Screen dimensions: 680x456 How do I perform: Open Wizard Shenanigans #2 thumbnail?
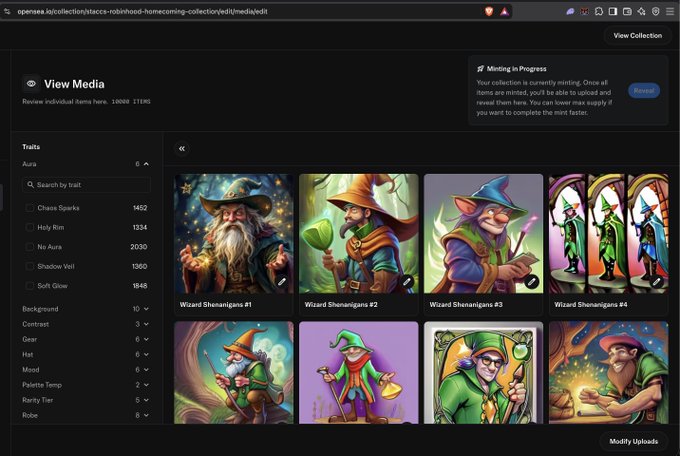[x=359, y=233]
